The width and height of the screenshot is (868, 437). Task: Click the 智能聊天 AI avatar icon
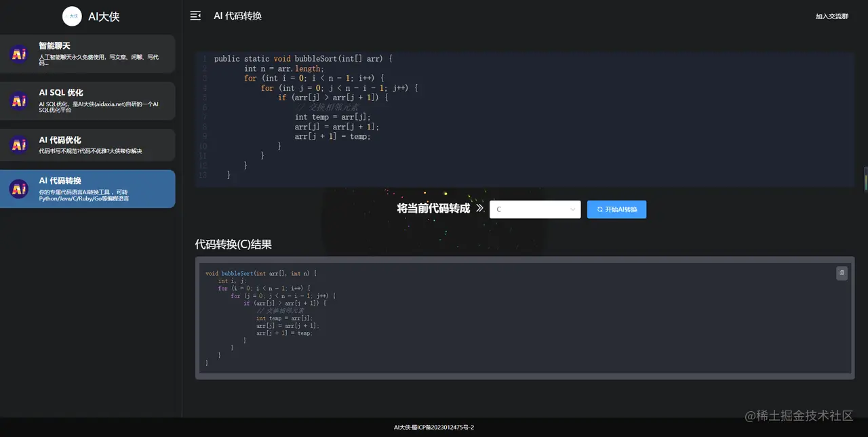click(19, 54)
